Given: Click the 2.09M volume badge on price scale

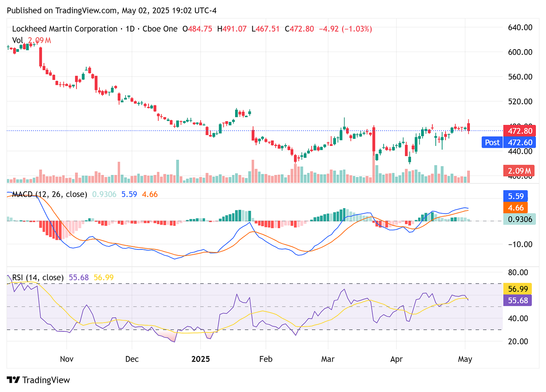Looking at the screenshot, I should click(x=519, y=171).
